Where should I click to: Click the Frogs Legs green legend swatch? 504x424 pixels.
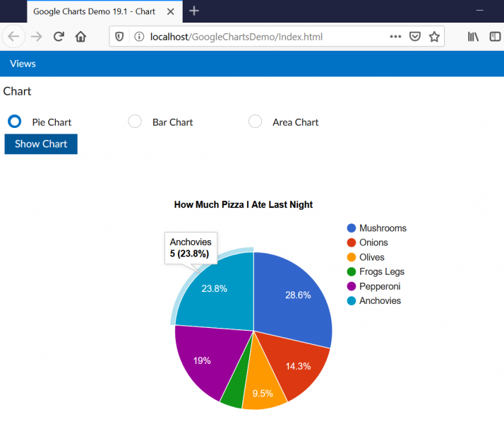pyautogui.click(x=352, y=272)
